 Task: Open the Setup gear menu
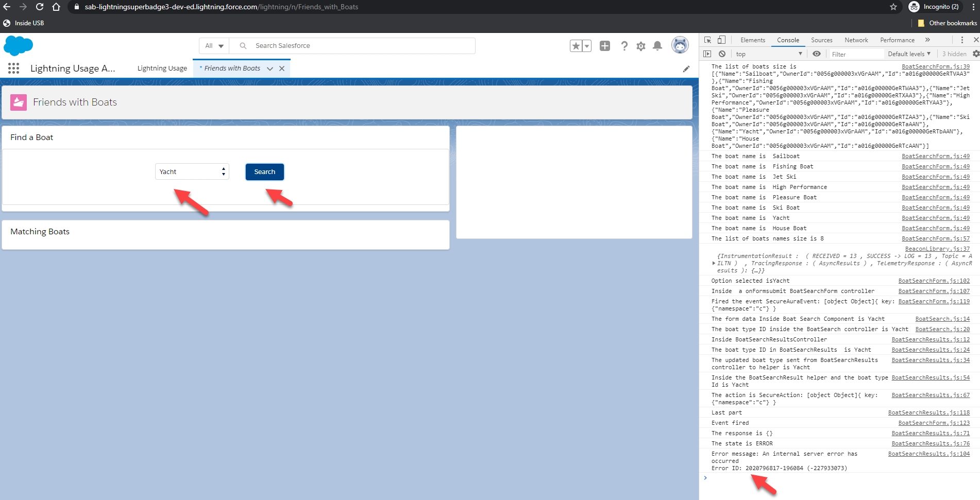pyautogui.click(x=641, y=46)
